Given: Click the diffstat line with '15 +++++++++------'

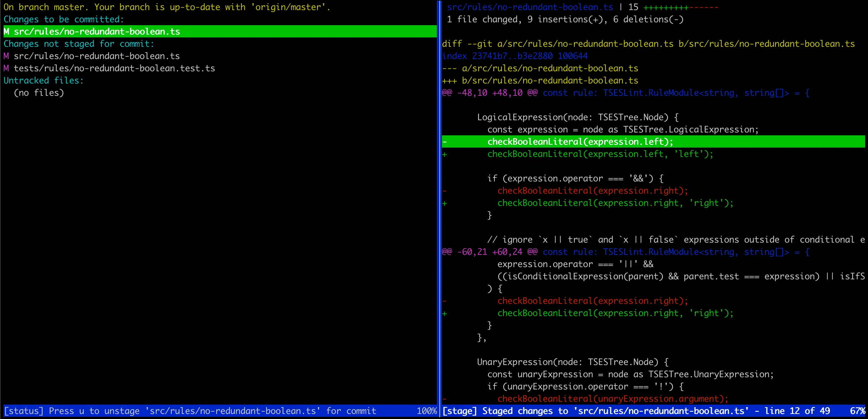Looking at the screenshot, I should tap(582, 7).
